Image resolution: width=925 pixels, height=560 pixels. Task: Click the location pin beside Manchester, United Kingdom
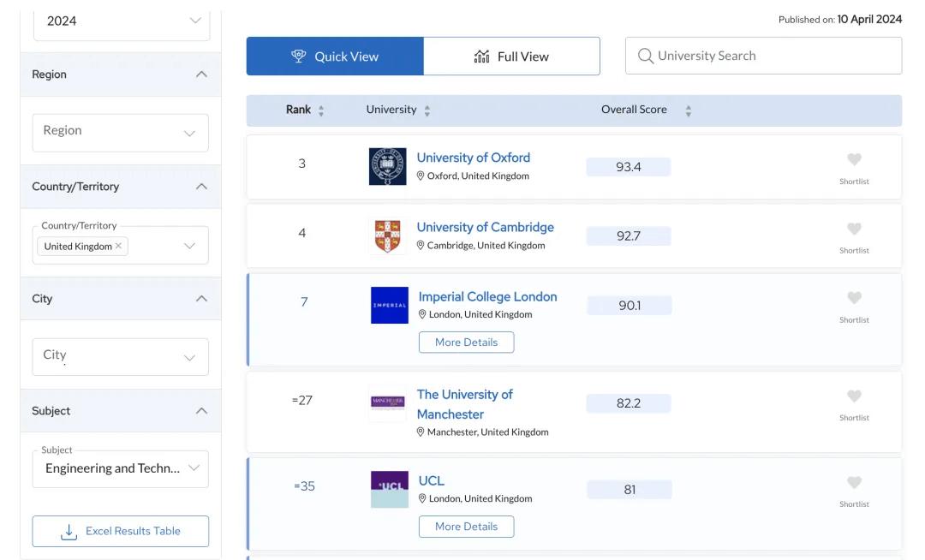coord(421,432)
